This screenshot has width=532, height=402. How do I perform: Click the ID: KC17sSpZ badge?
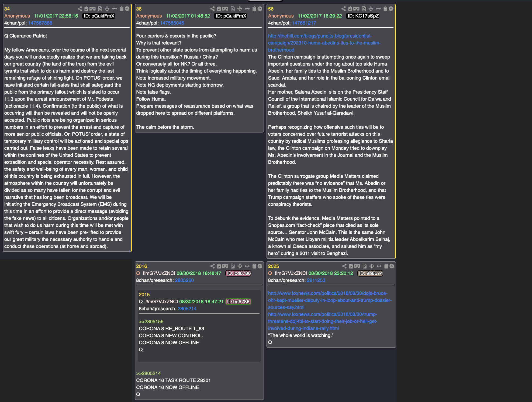click(x=363, y=16)
